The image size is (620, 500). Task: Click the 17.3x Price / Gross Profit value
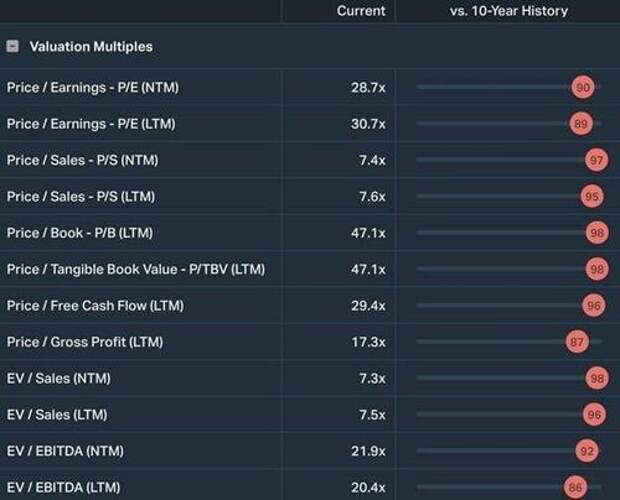[368, 342]
